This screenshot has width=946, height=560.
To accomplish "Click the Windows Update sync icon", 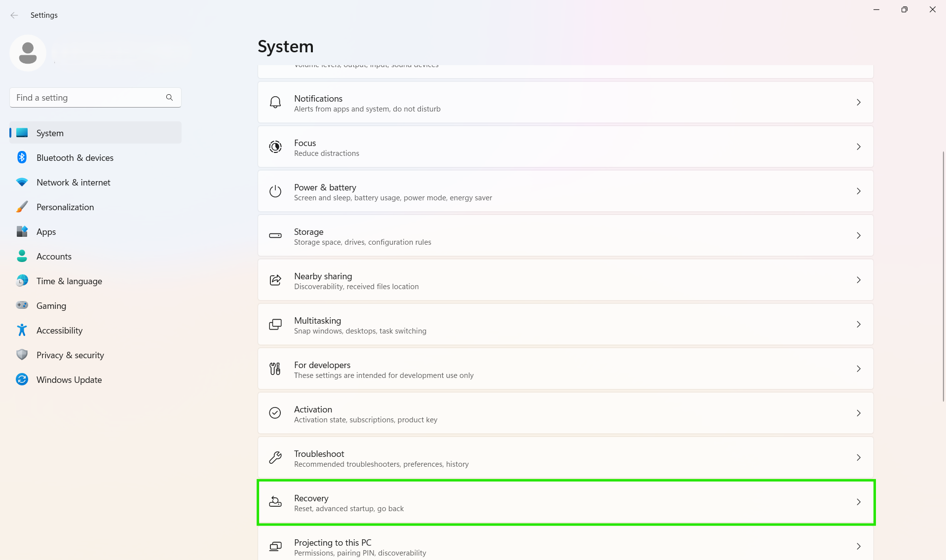I will [x=22, y=379].
